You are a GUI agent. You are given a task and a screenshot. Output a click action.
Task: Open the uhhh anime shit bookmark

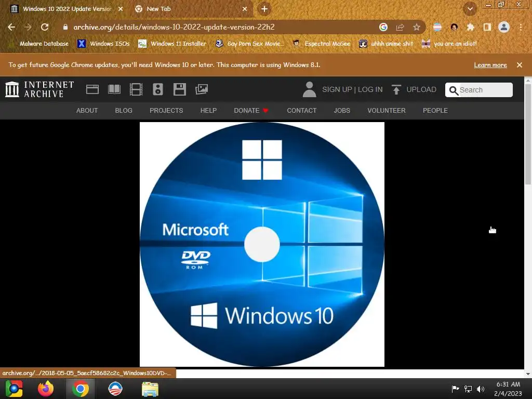coord(386,44)
